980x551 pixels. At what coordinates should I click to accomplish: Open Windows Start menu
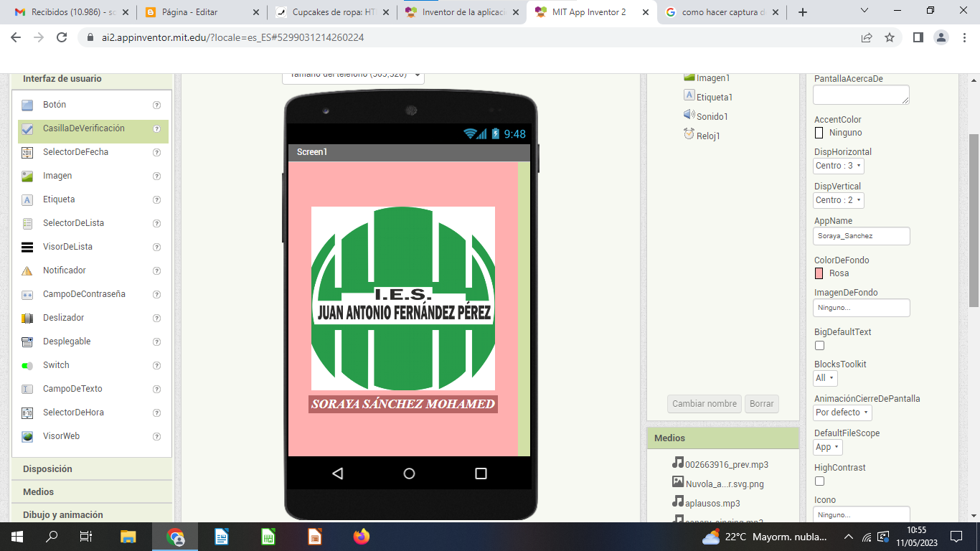[x=17, y=537]
